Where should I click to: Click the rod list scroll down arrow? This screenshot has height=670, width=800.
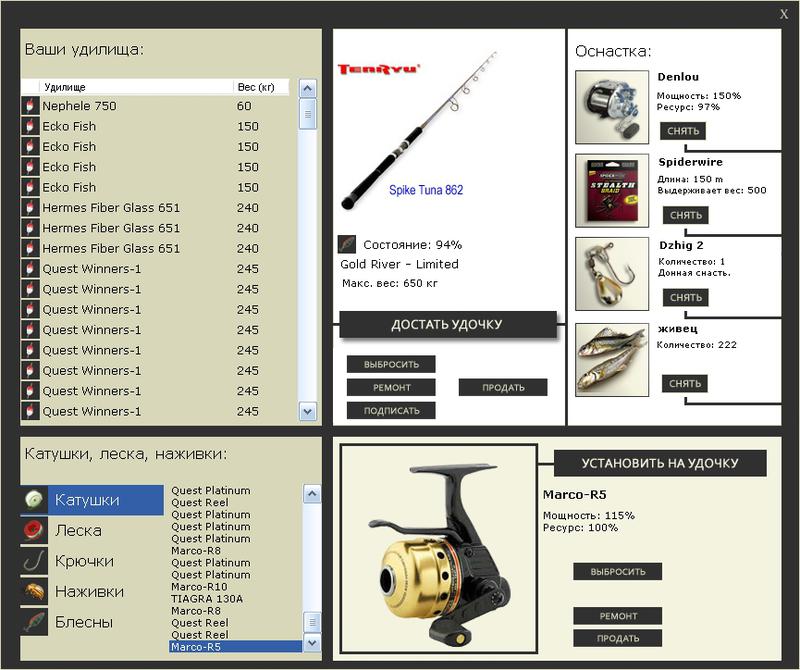coord(308,411)
